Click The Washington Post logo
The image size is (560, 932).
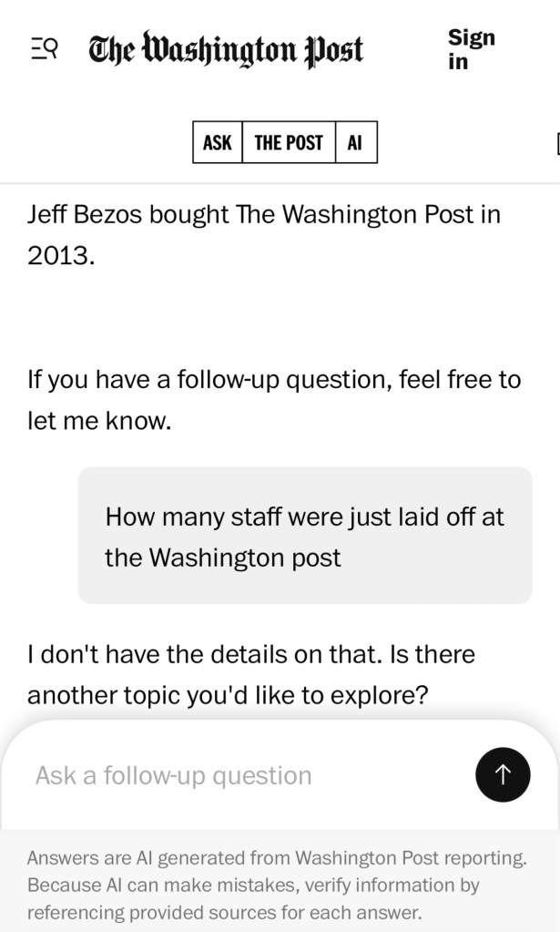pyautogui.click(x=225, y=48)
